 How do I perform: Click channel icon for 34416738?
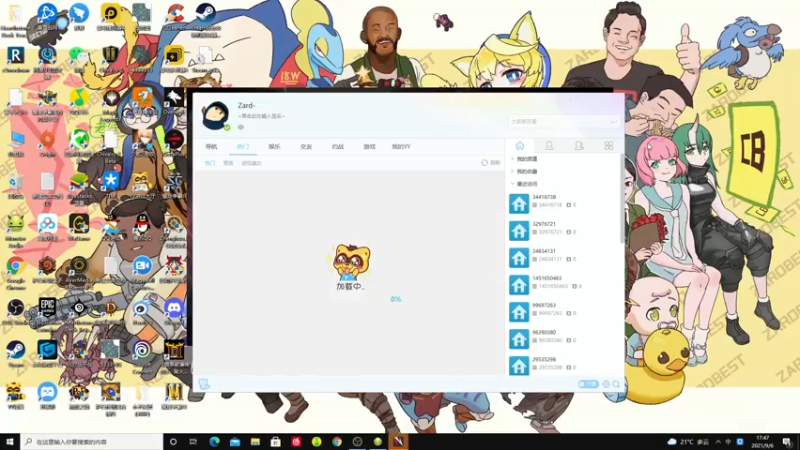519,204
